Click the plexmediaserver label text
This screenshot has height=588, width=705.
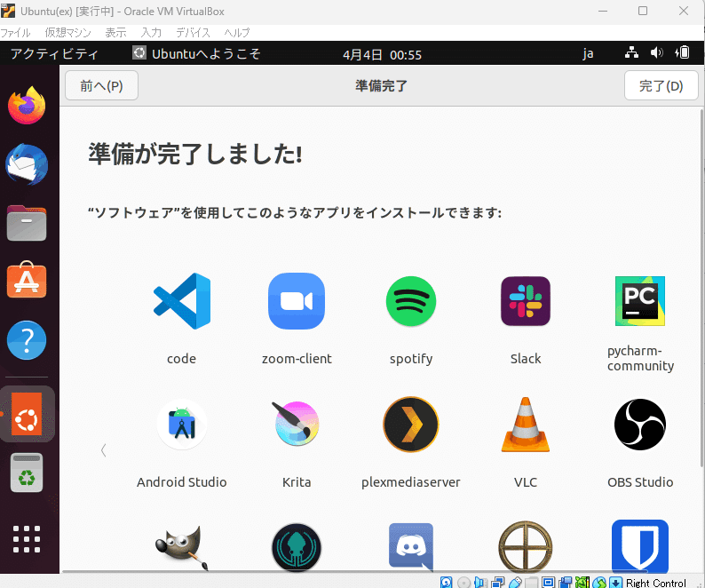tap(411, 482)
